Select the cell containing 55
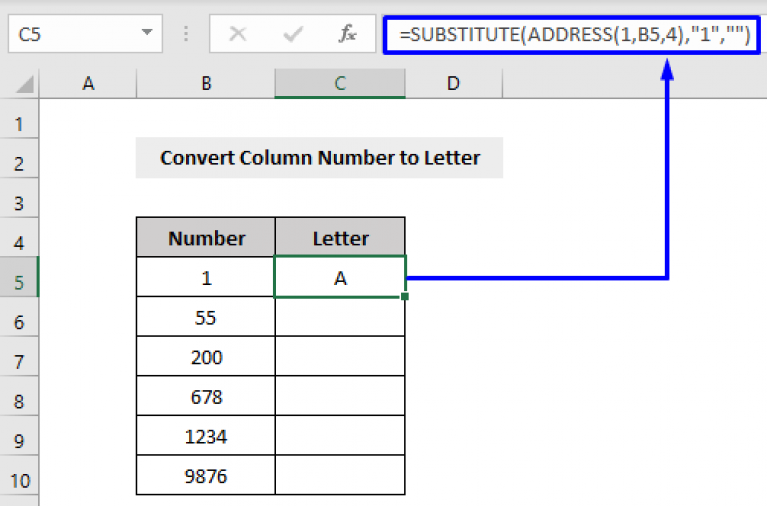 (206, 318)
